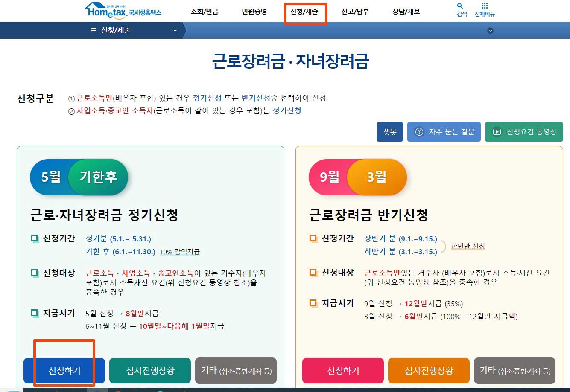The image size is (570, 392).
Task: Check the 지급시기 checkbox in the left card
Action: pos(35,313)
